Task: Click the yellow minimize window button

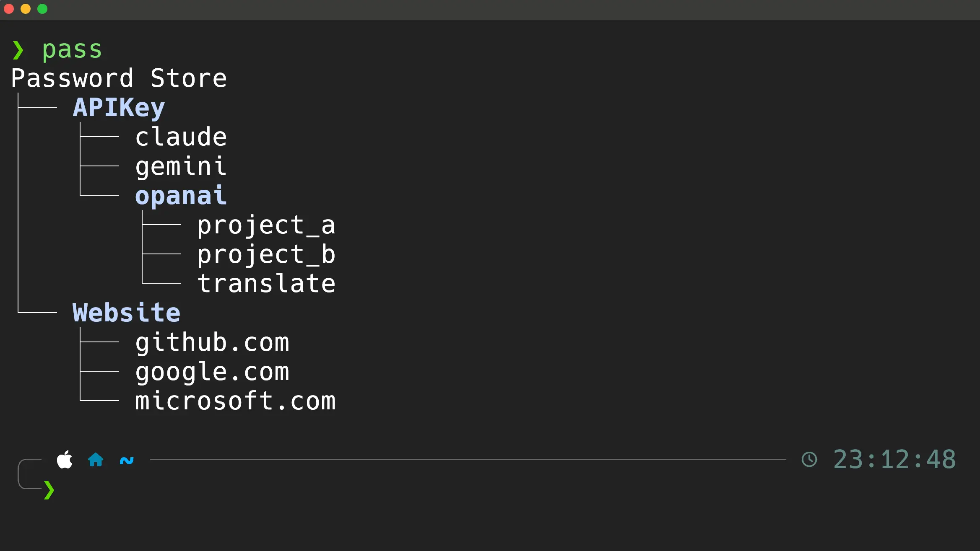Action: pos(26,9)
